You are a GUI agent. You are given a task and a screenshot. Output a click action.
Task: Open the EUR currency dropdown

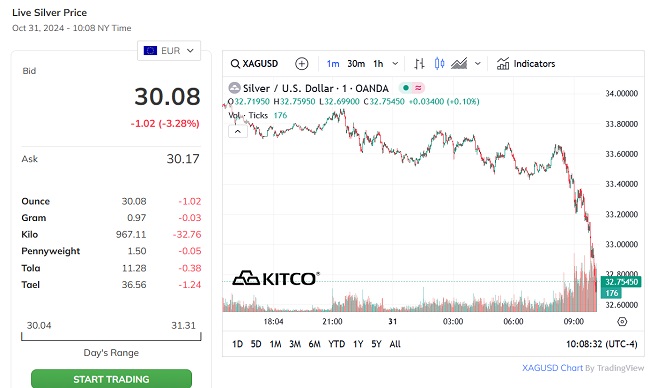[x=169, y=51]
